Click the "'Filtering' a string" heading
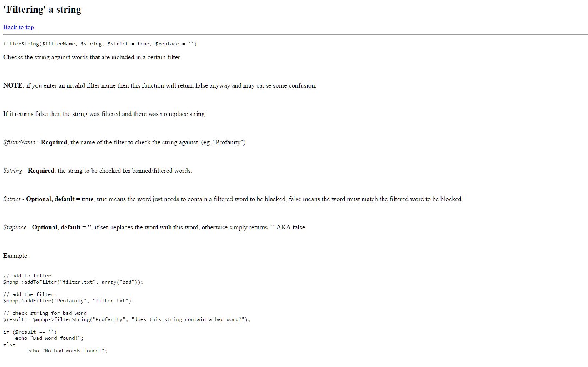This screenshot has width=588, height=367. [x=42, y=10]
